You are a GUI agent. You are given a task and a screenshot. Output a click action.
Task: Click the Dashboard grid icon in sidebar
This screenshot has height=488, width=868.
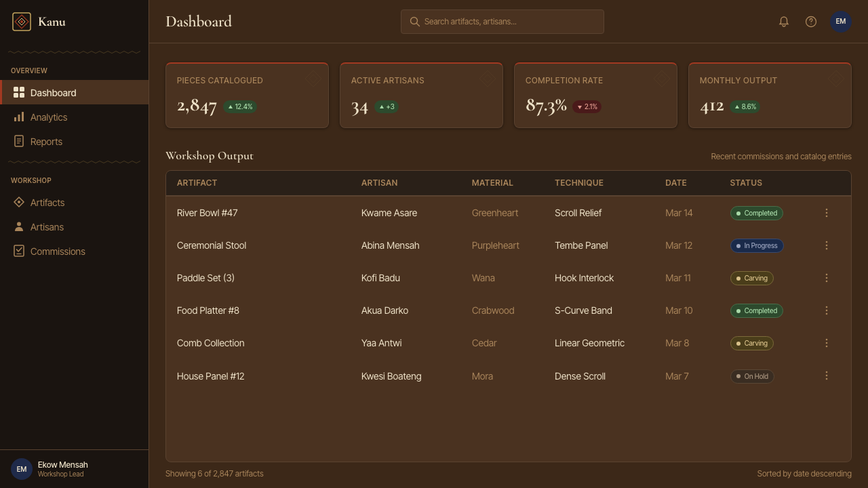point(19,92)
